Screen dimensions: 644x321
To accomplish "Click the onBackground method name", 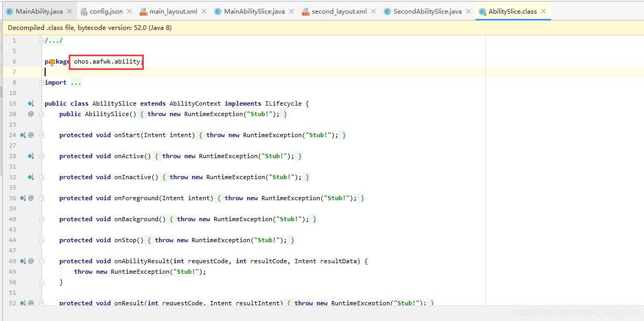I will click(x=136, y=219).
